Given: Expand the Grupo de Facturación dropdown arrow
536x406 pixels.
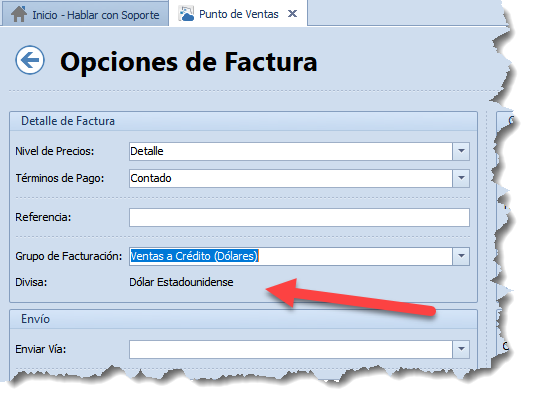Looking at the screenshot, I should (x=461, y=256).
